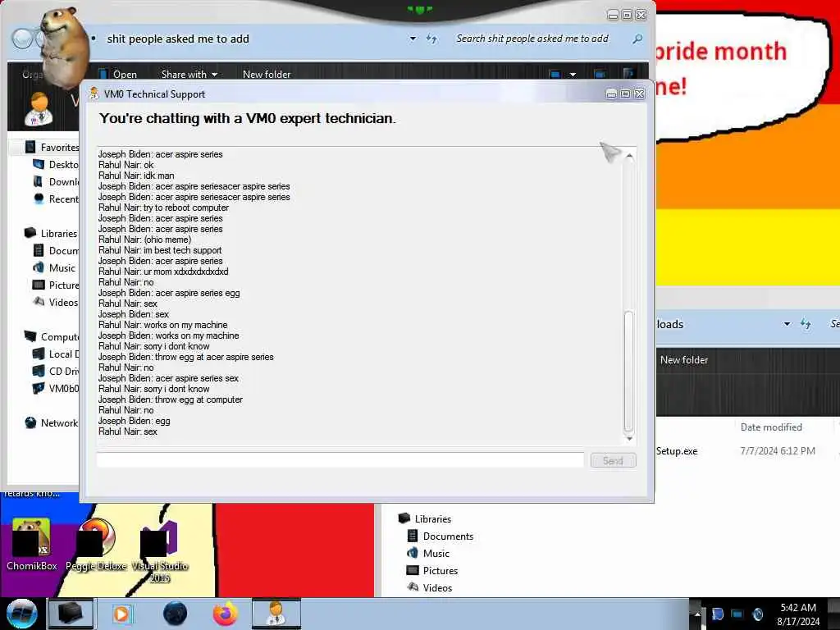
Task: Select Libraries in the front Explorer sidebar
Action: tap(52, 233)
